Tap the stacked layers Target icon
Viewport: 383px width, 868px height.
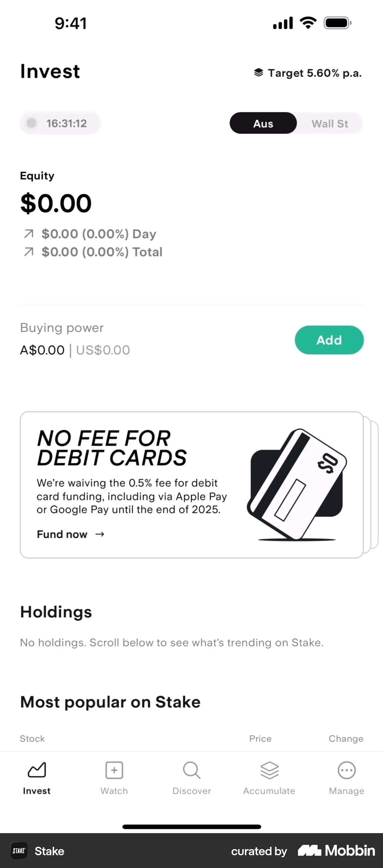[x=259, y=73]
